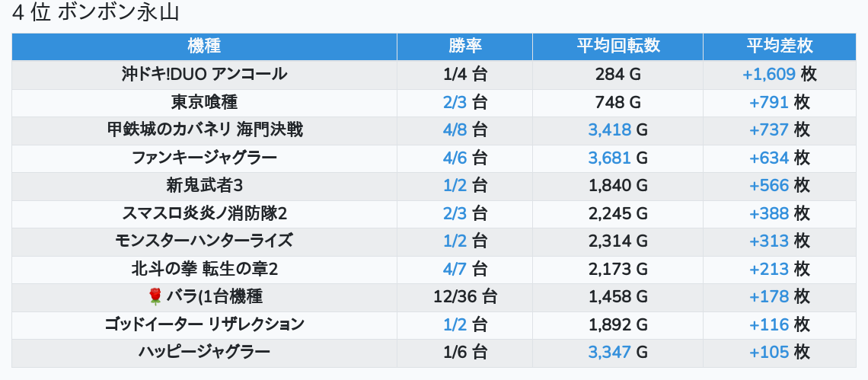Select the 沖ドキ!DUO アンコール machine name
The height and width of the screenshot is (380, 868).
coord(204,75)
